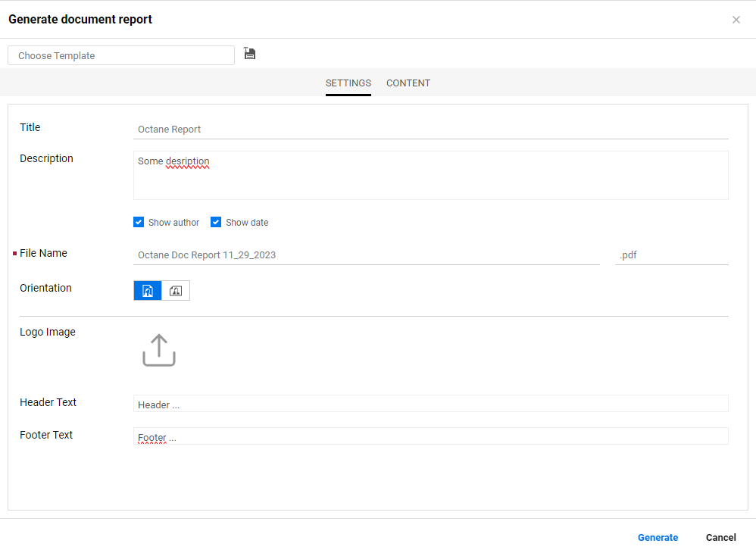The height and width of the screenshot is (556, 756).
Task: Upload a logo image
Action: [159, 350]
